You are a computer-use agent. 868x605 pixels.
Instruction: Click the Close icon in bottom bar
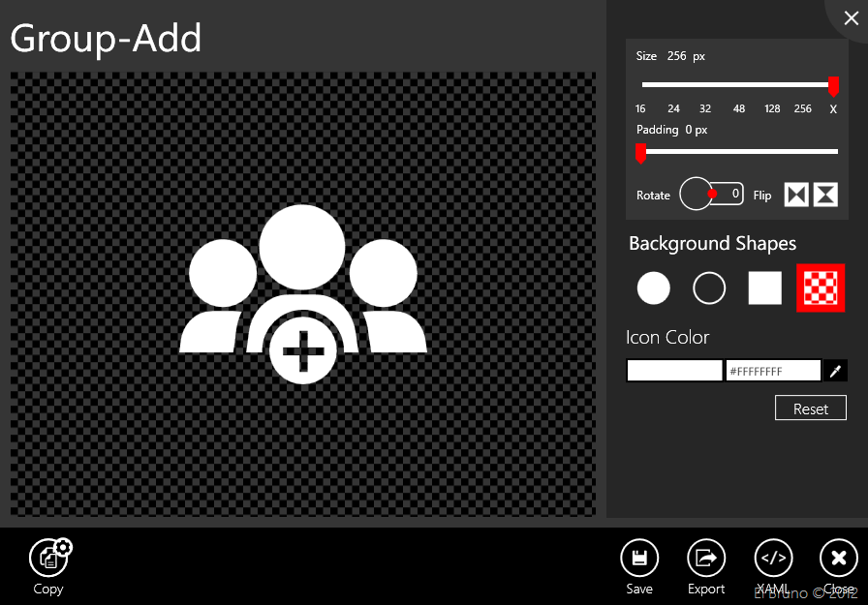(x=839, y=558)
